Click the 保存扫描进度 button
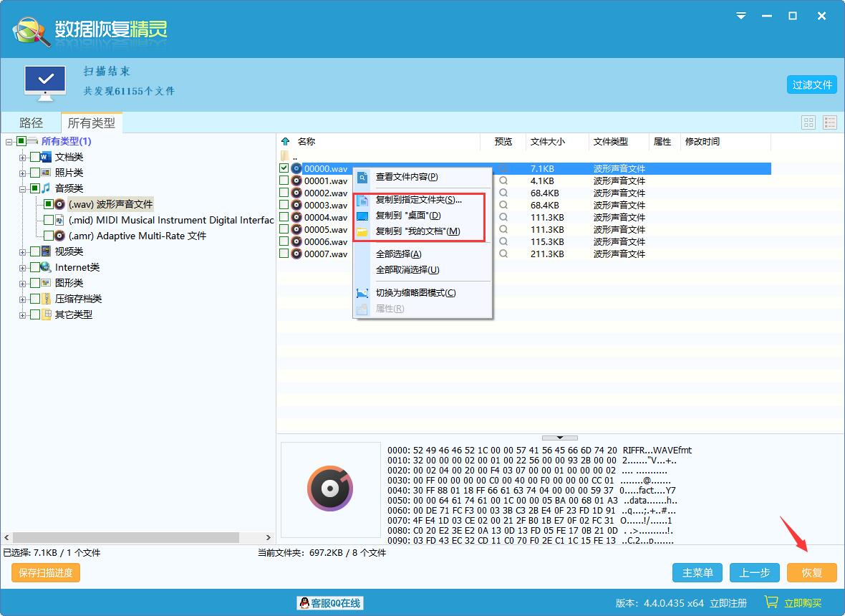Viewport: 845px width, 616px height. pyautogui.click(x=46, y=572)
